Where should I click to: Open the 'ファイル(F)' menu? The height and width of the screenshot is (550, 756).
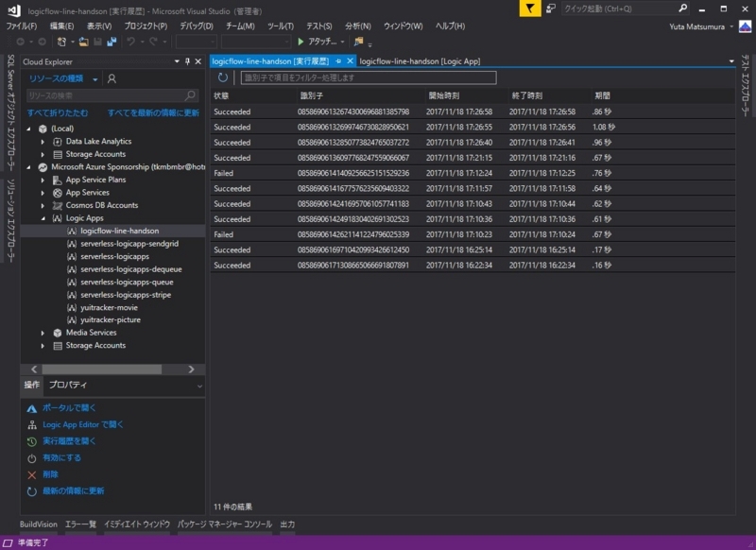21,26
